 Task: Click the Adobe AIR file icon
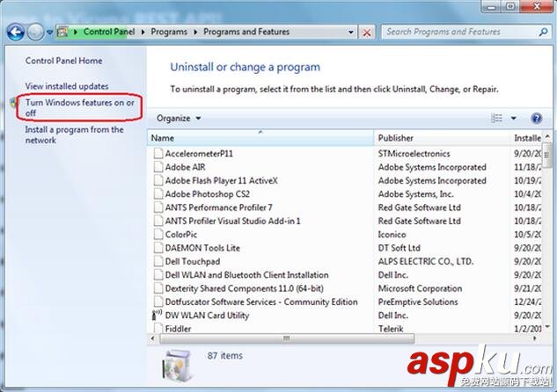[x=158, y=167]
